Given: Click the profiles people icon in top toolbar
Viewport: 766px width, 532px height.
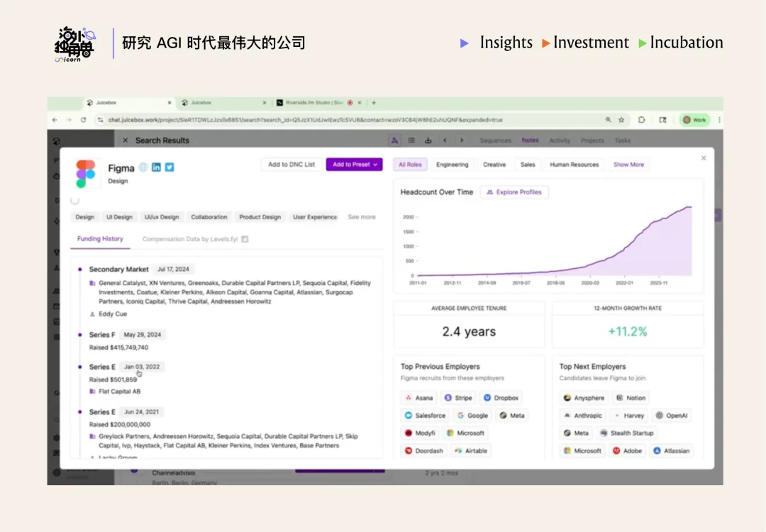Looking at the screenshot, I should [x=395, y=140].
